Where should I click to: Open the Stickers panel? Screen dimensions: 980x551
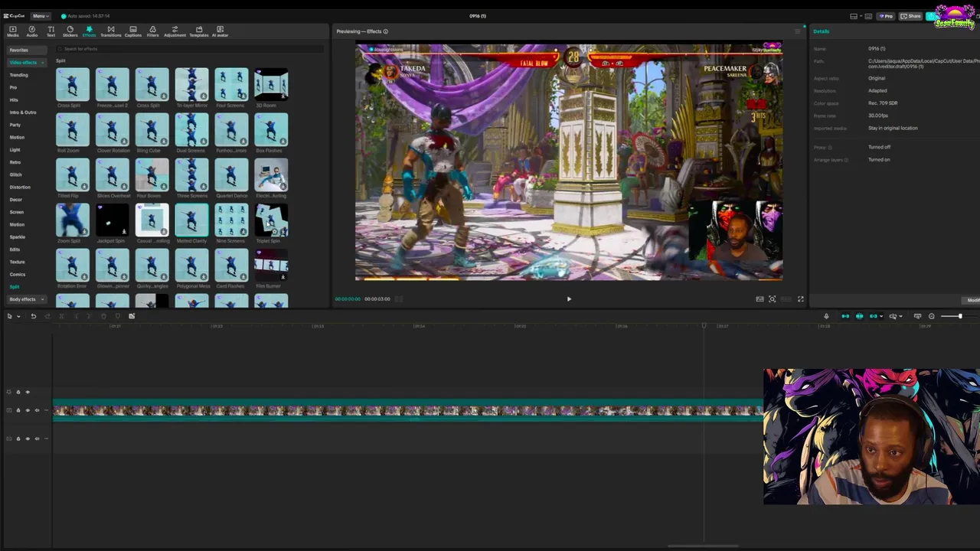pyautogui.click(x=70, y=31)
